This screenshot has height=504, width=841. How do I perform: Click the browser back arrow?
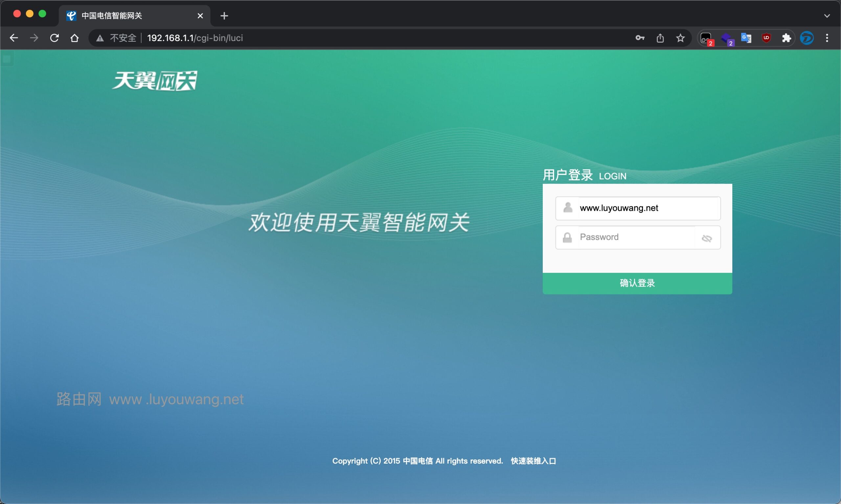click(14, 38)
